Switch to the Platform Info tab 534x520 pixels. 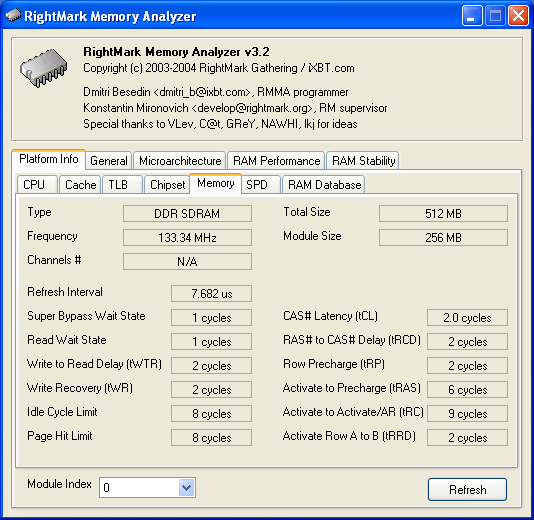48,159
